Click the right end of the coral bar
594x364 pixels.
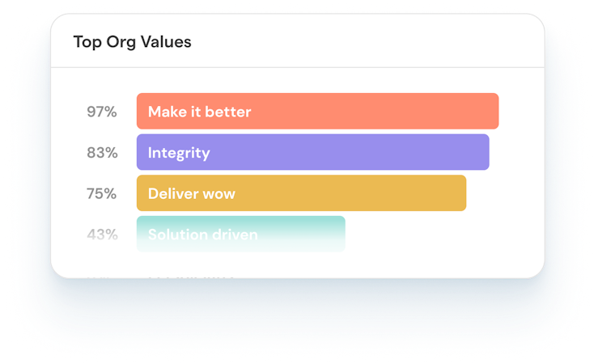point(493,111)
